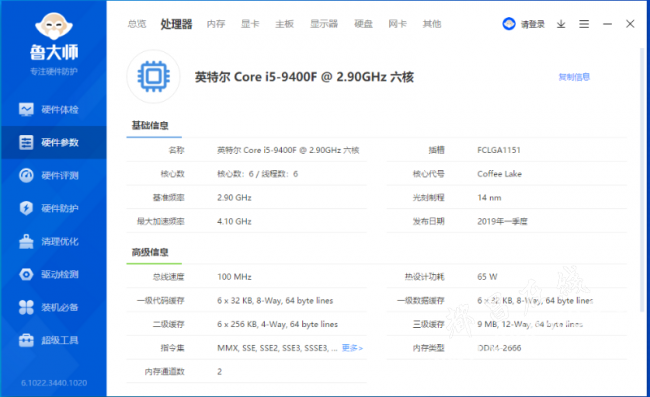Screen dimensions: 650x397
Task: Click the 鲁大师 mascot logo
Action: [x=54, y=27]
